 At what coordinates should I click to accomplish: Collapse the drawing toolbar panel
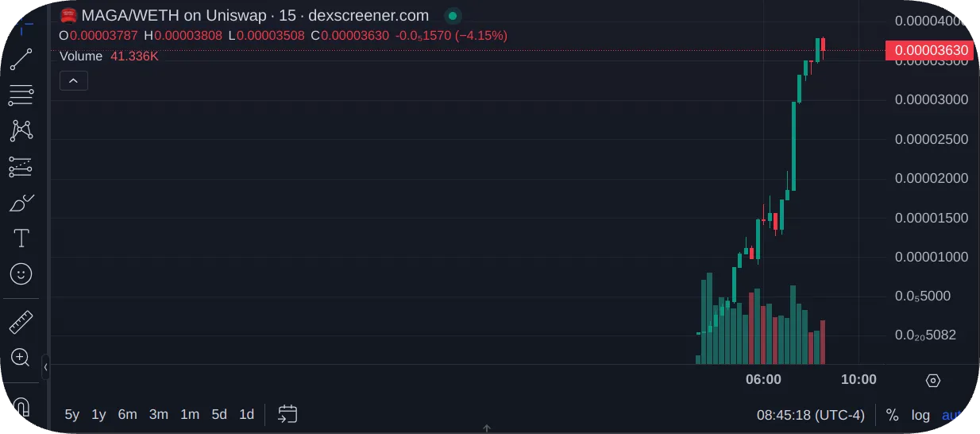[45, 366]
